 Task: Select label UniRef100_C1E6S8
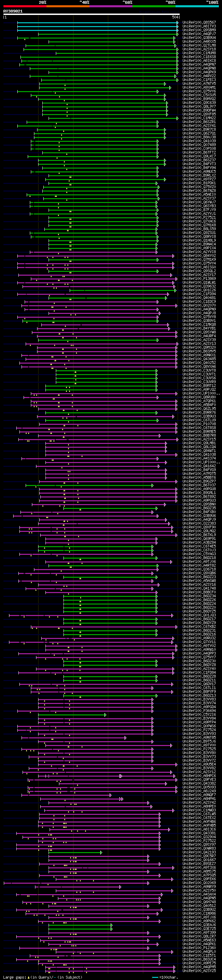coord(199,57)
